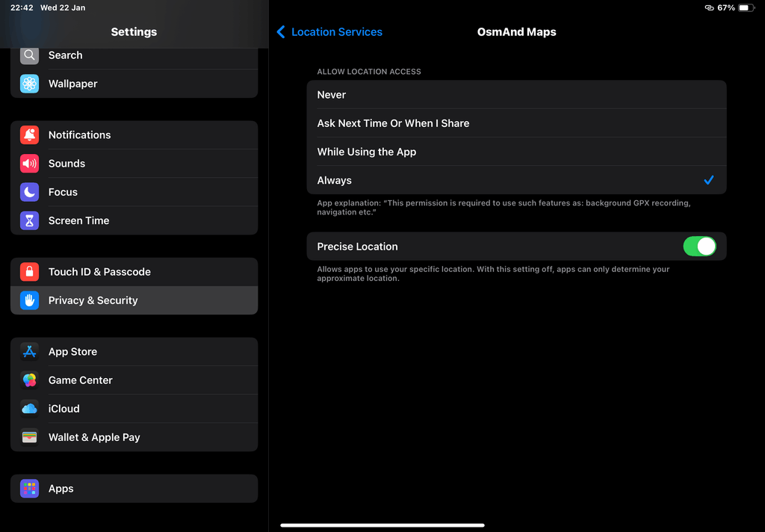Viewport: 765px width, 532px height.
Task: Open iCloud settings
Action: (x=134, y=409)
